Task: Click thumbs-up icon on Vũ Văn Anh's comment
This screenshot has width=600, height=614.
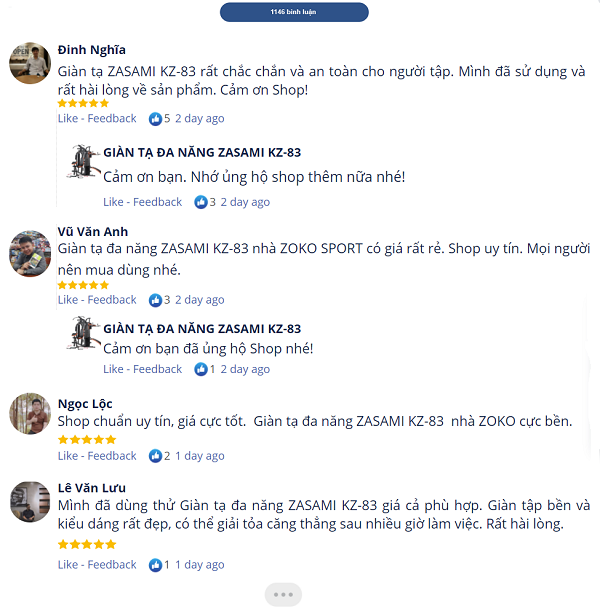Action: click(x=155, y=300)
